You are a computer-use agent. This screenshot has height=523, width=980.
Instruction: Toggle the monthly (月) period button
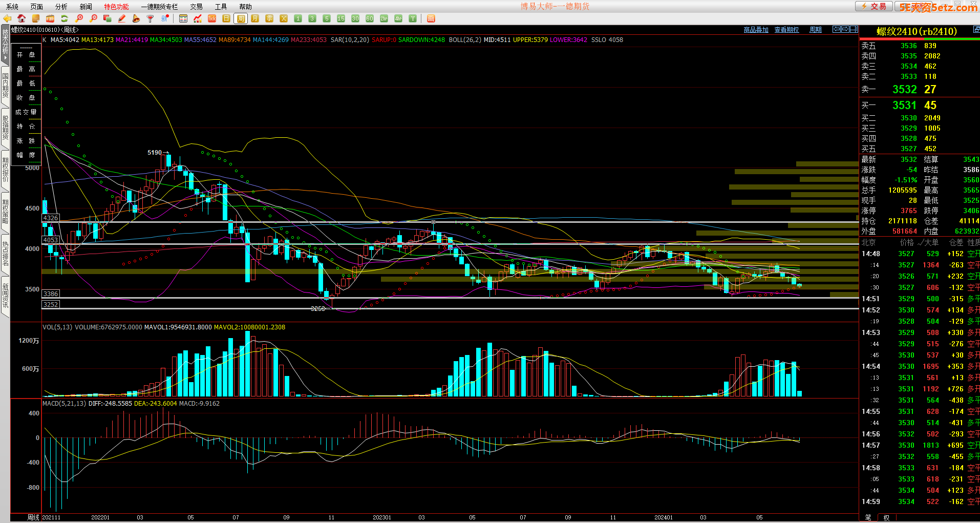[x=255, y=18]
